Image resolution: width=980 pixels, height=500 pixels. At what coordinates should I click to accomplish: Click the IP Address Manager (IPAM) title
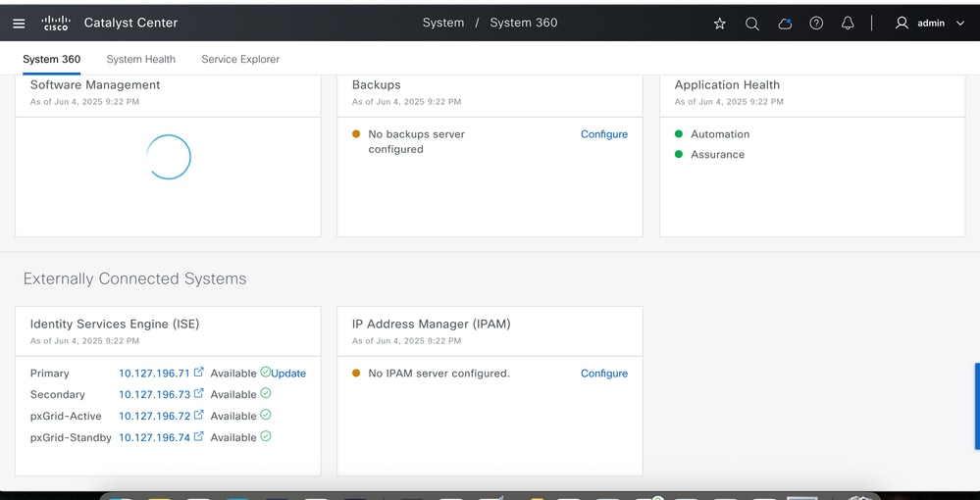(x=432, y=325)
